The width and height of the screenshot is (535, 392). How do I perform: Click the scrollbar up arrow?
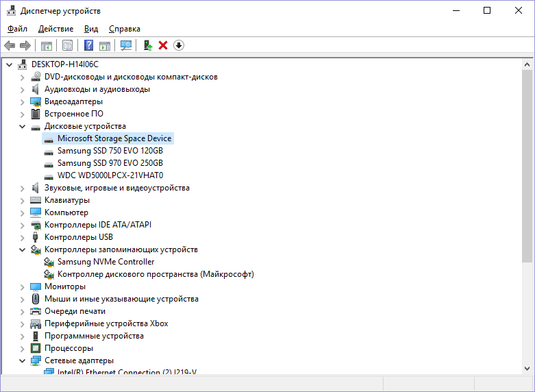click(x=527, y=64)
